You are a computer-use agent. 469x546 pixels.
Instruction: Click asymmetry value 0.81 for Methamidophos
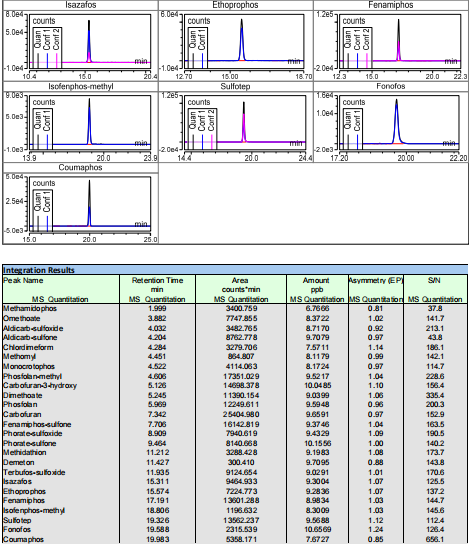[x=375, y=309]
